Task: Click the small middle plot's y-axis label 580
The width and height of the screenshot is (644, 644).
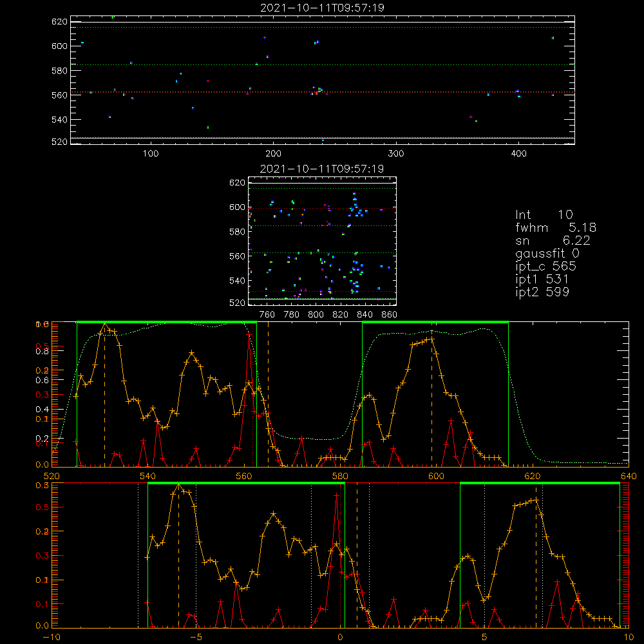Action: [x=237, y=232]
